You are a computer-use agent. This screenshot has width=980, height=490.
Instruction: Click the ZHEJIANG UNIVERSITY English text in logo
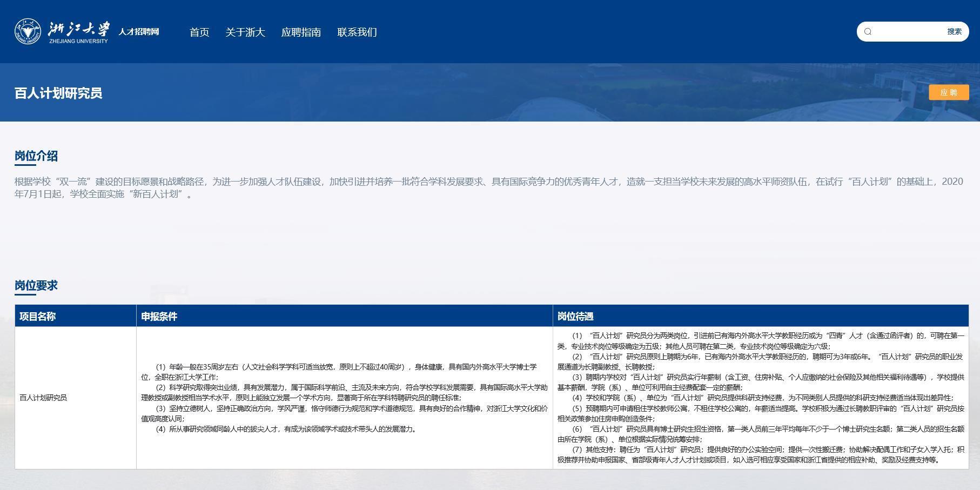pos(79,40)
